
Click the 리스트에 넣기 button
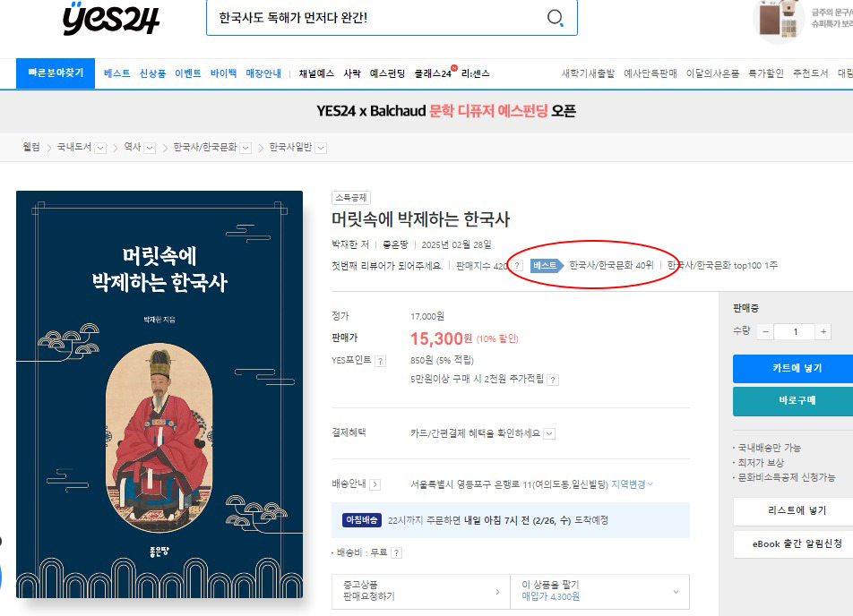[x=793, y=511]
